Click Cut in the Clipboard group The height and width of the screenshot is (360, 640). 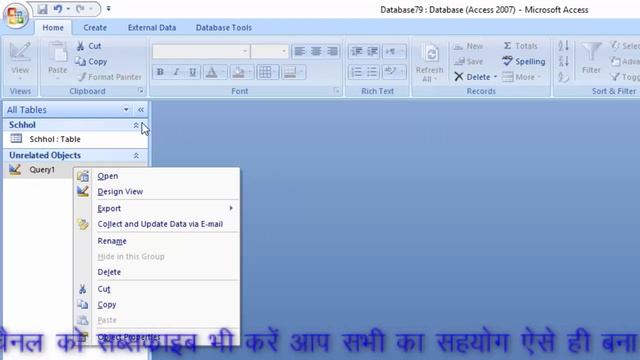89,46
